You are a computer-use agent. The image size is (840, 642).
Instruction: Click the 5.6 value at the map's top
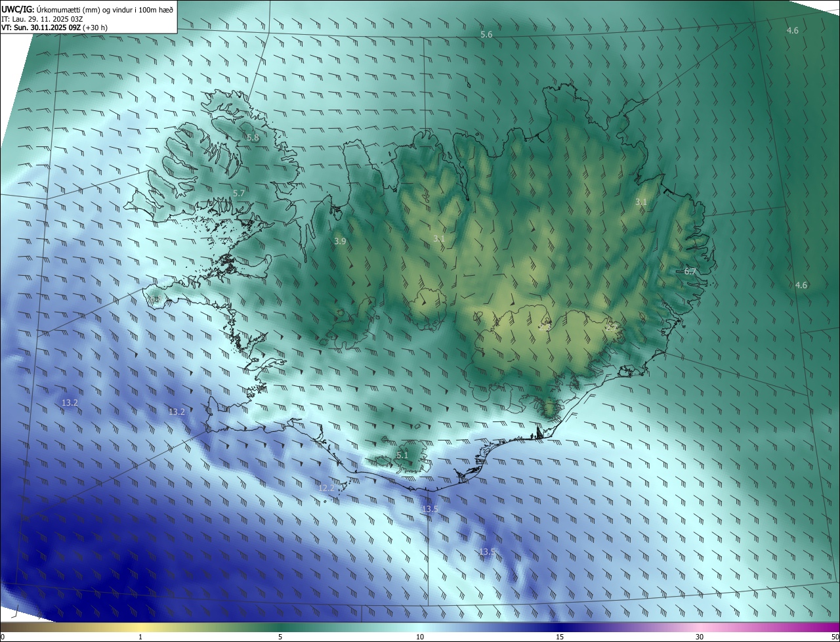tap(486, 34)
